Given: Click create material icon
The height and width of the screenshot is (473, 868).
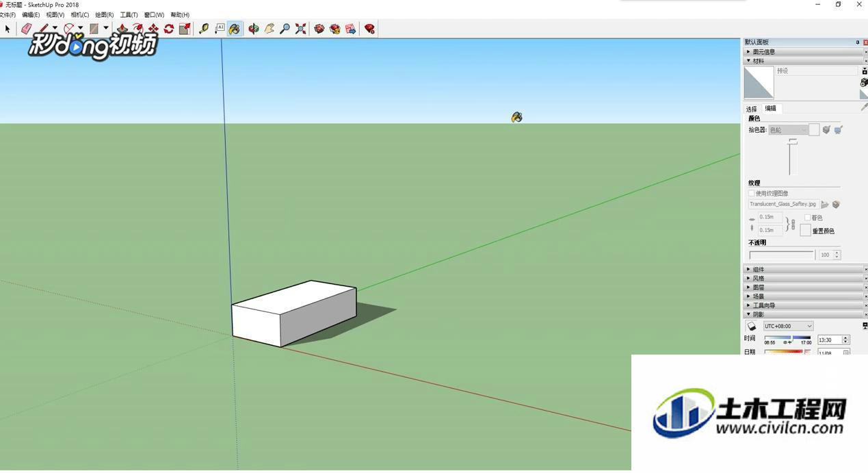Looking at the screenshot, I should (x=865, y=82).
